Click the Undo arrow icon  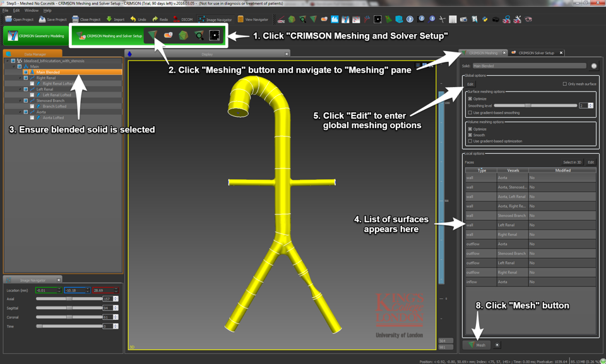click(133, 20)
